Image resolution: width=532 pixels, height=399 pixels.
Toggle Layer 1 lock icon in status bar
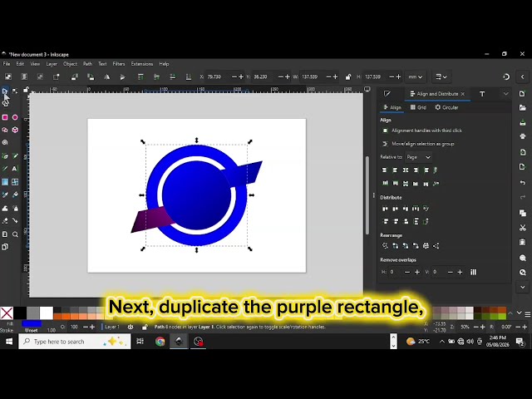[x=145, y=327]
